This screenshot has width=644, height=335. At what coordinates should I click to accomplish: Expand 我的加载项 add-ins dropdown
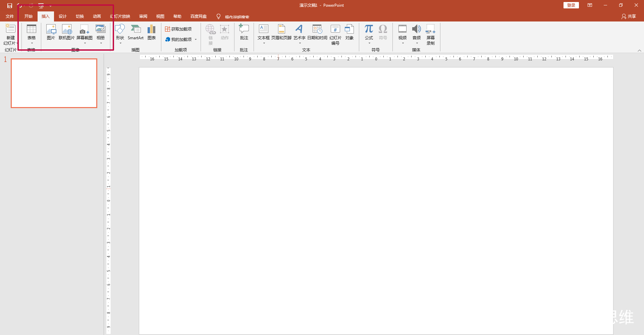point(196,40)
